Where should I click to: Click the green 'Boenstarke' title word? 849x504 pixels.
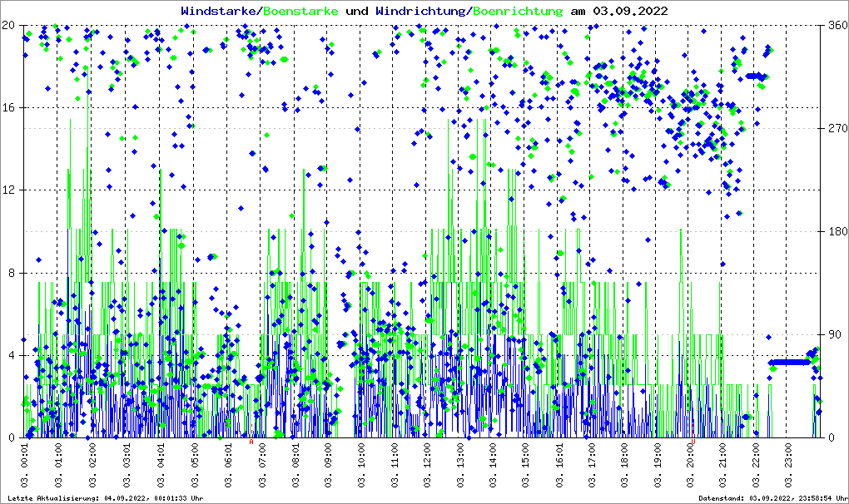click(300, 11)
